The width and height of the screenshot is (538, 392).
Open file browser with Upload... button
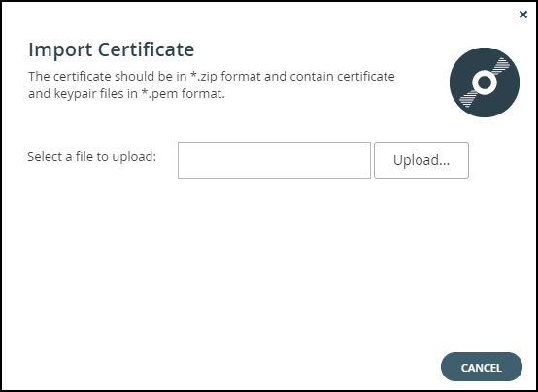click(421, 160)
